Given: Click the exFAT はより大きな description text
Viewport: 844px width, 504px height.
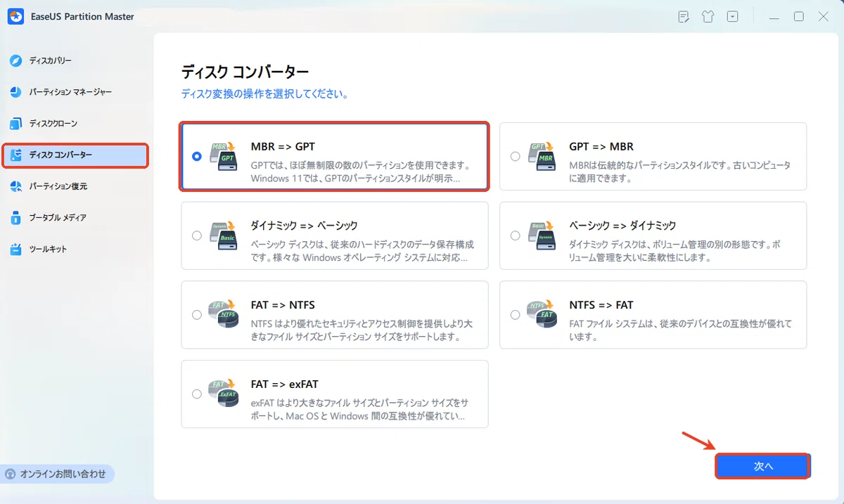Looking at the screenshot, I should (x=360, y=410).
